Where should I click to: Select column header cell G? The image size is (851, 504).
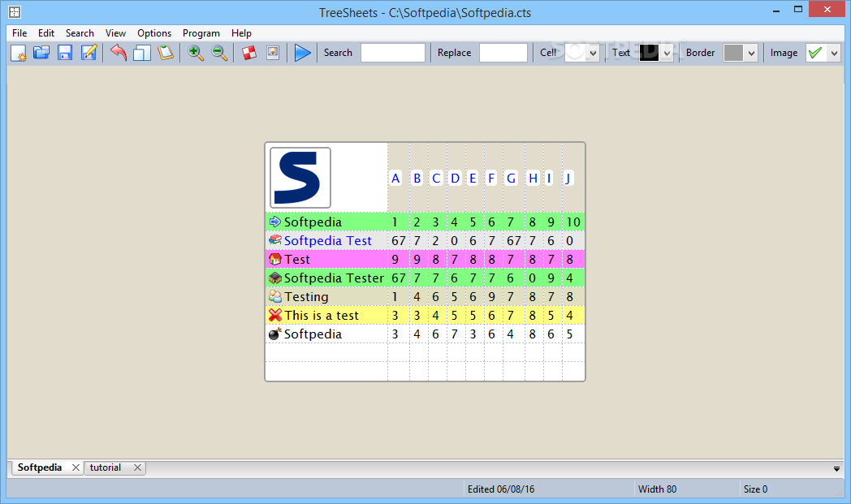(x=511, y=178)
